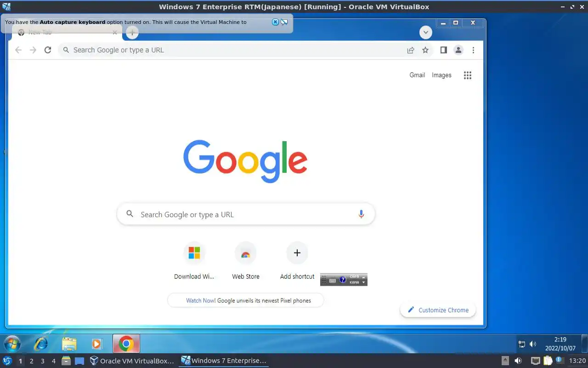Viewport: 588px width, 368px height.
Task: Open language bar options dropdown arrow
Action: click(x=364, y=282)
